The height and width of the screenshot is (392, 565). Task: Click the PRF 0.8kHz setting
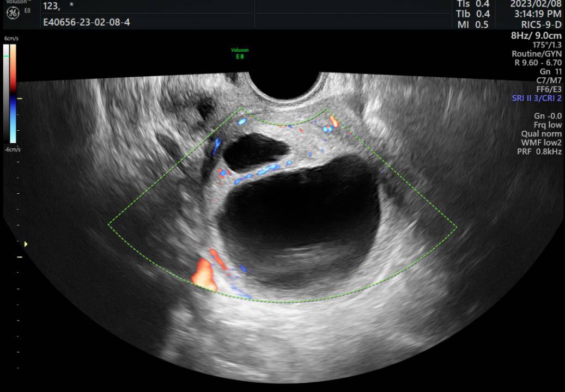pos(539,151)
